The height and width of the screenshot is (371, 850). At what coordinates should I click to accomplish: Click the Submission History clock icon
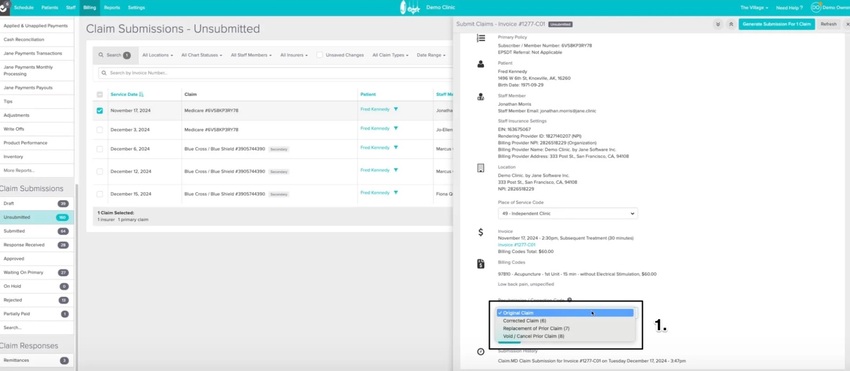[x=480, y=352]
